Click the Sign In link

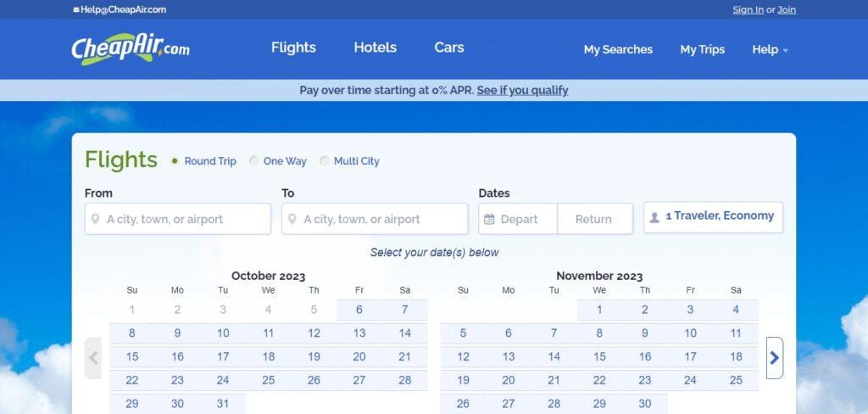click(x=748, y=9)
